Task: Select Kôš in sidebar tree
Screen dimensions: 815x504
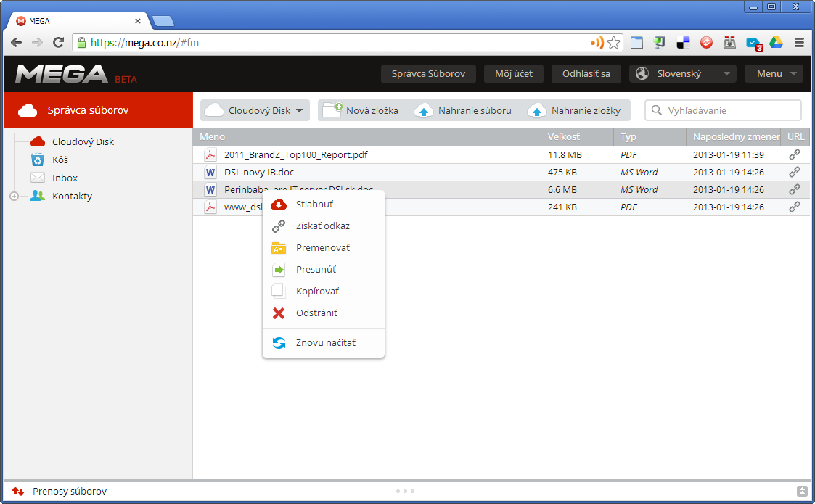Action: (60, 160)
